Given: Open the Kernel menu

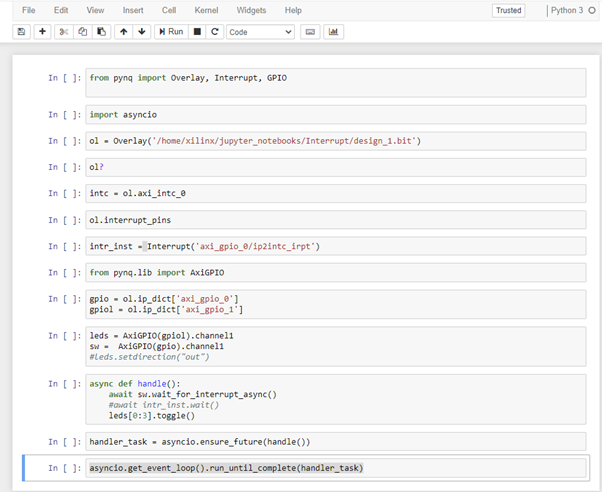Looking at the screenshot, I should point(206,10).
